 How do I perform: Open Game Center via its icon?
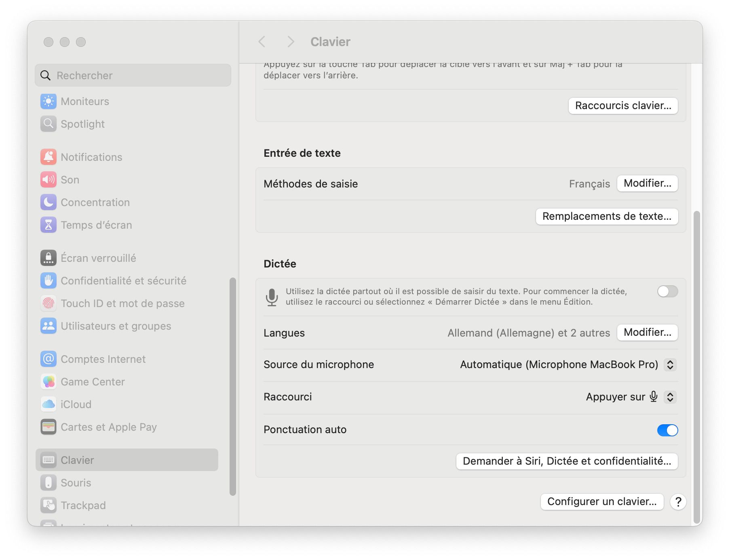click(48, 381)
